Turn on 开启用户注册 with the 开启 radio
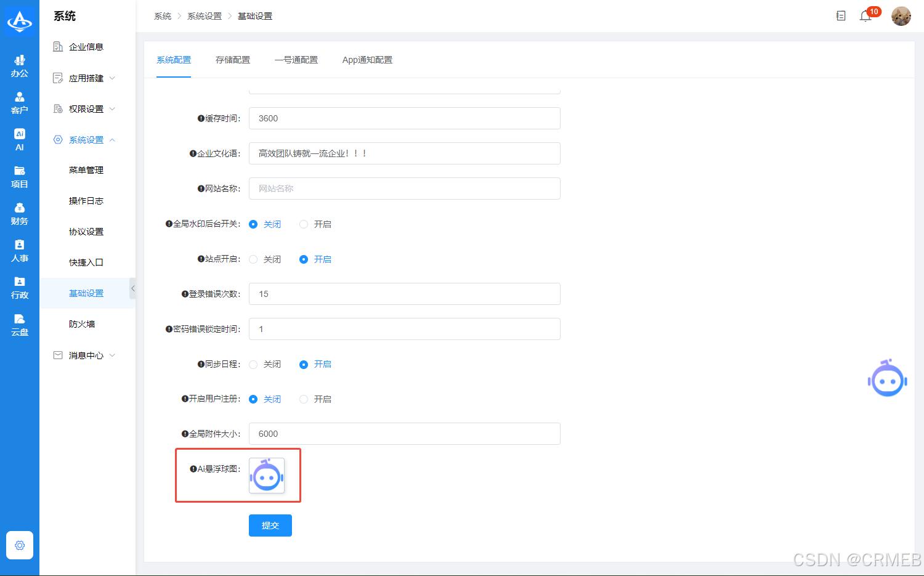This screenshot has width=924, height=576. click(x=303, y=399)
